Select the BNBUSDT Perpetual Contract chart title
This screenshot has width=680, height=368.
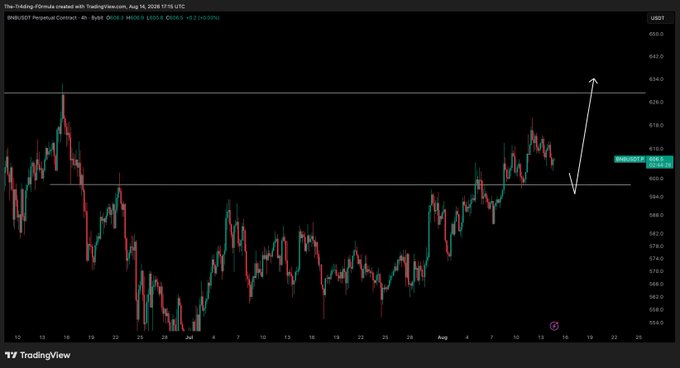(54, 18)
